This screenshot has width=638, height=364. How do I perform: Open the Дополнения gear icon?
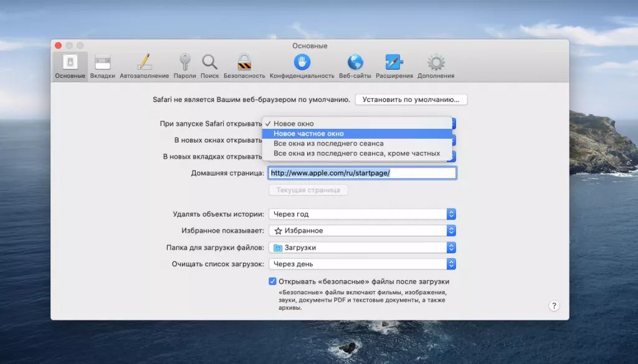click(x=436, y=63)
